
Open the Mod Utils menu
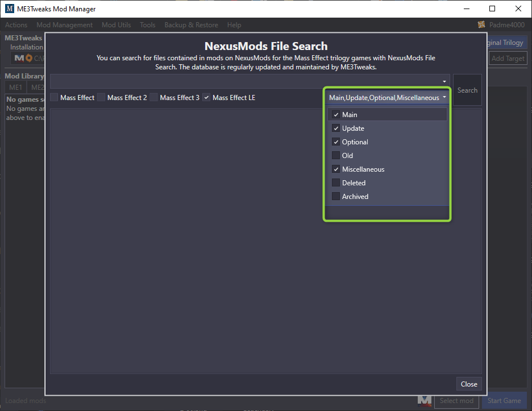click(117, 25)
